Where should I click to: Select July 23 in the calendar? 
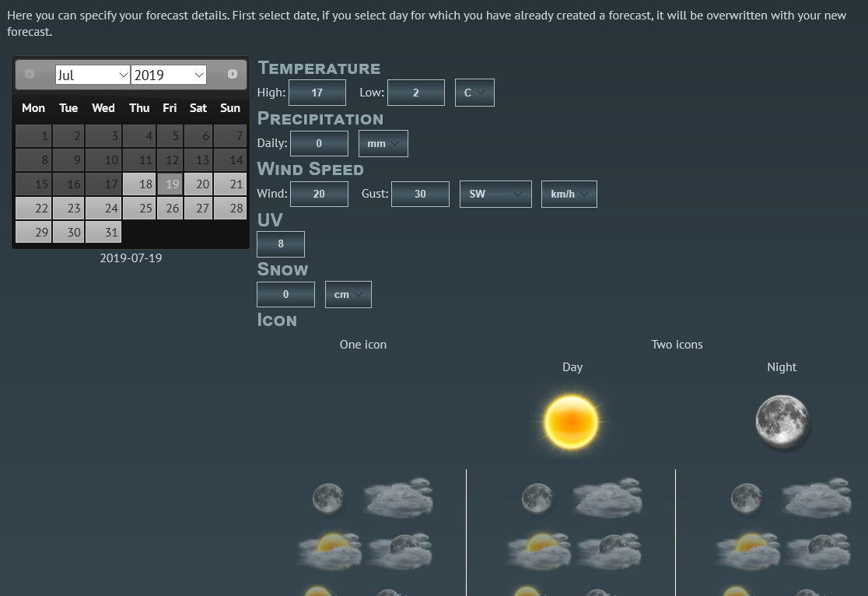point(68,209)
